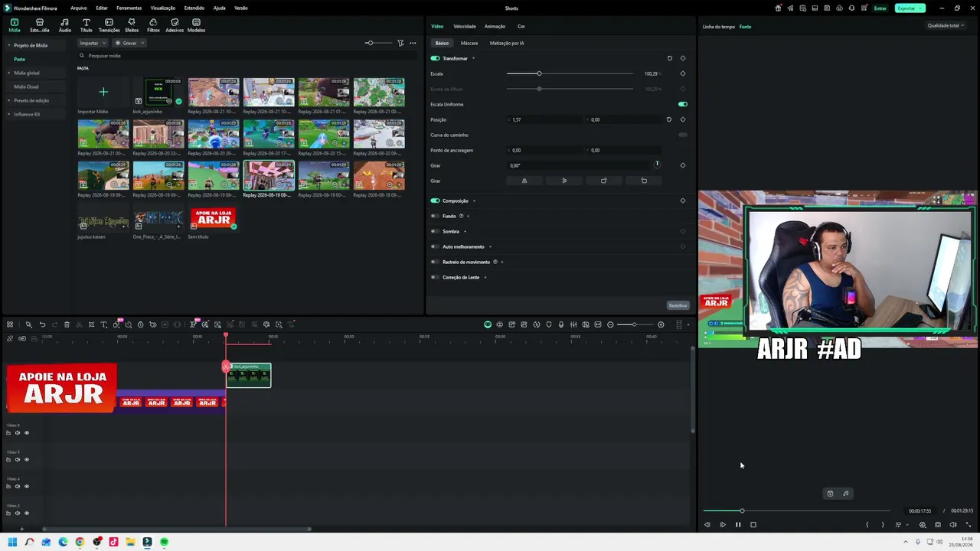Disable the Composição toggle

point(435,201)
